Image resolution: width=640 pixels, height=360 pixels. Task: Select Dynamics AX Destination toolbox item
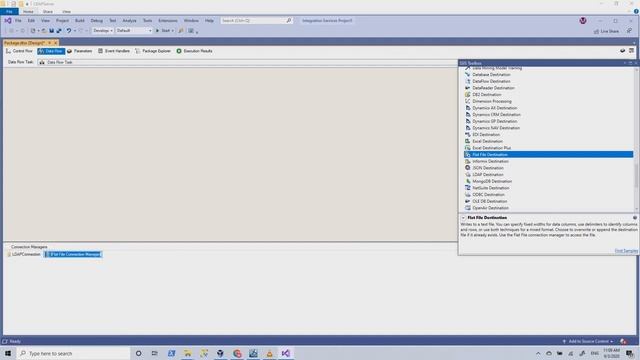(494, 108)
